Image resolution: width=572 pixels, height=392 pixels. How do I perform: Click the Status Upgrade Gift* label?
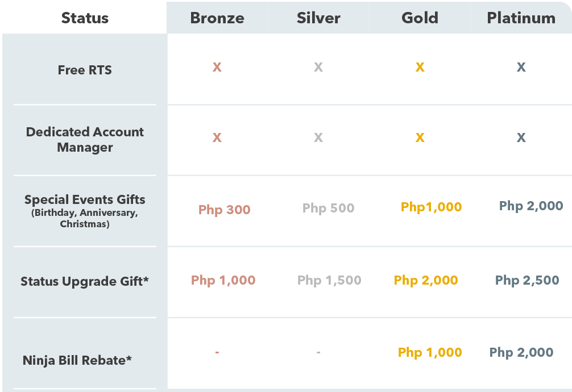coord(85,282)
